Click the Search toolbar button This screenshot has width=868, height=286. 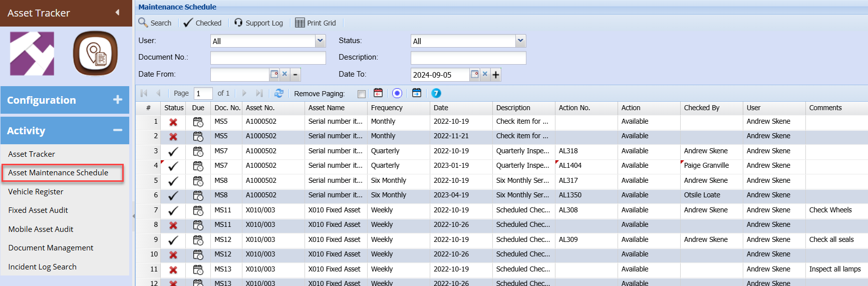(x=155, y=23)
